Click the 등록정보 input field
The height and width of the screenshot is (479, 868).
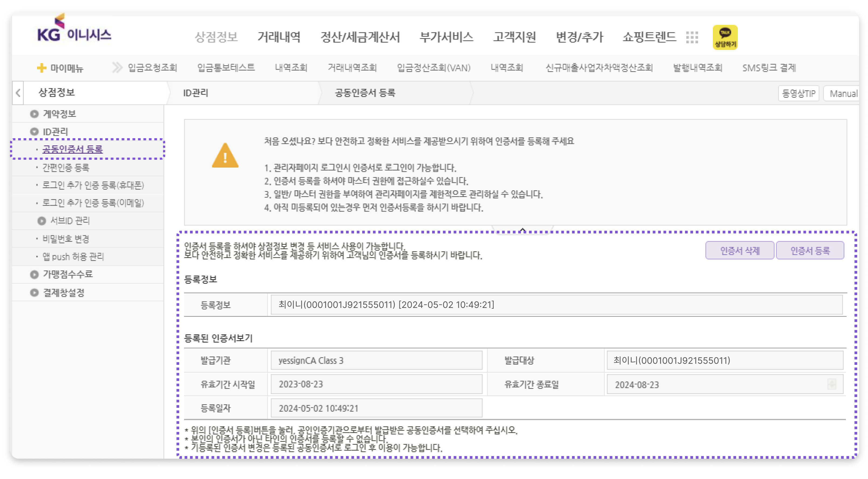(x=557, y=304)
